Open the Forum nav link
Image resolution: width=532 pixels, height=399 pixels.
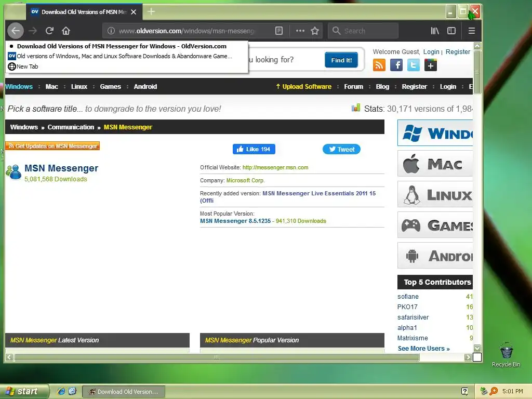(353, 87)
